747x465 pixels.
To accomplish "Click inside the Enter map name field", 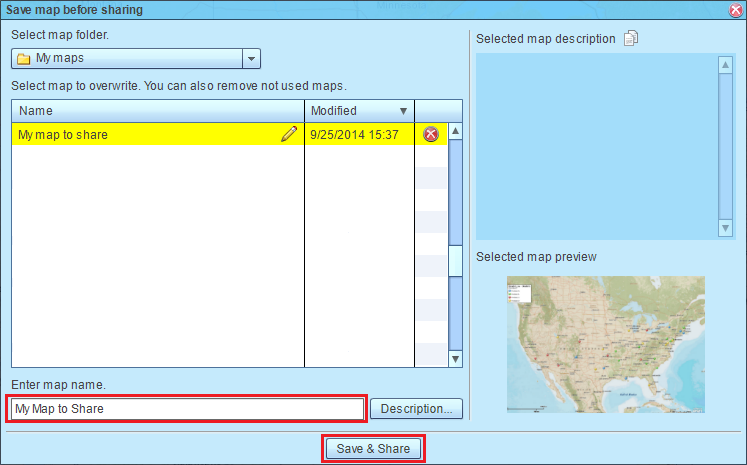I will point(187,408).
